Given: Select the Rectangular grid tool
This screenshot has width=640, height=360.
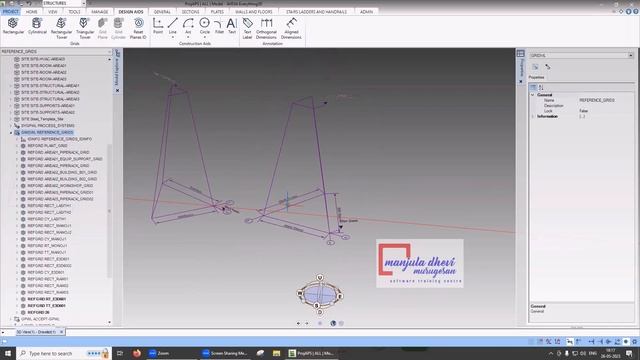Looking at the screenshot, I should (13, 27).
